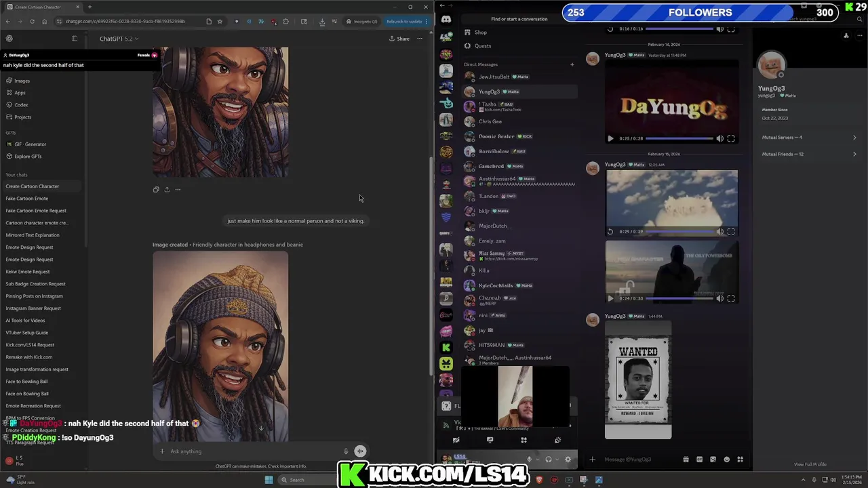Open the beanie character generated image
Screen dimensions: 868x488
[220, 346]
